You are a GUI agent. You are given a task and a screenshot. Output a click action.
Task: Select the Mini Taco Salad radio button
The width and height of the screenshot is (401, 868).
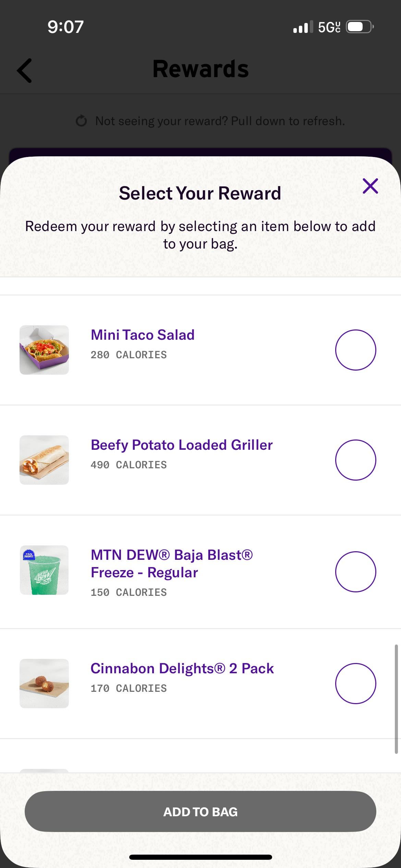355,350
